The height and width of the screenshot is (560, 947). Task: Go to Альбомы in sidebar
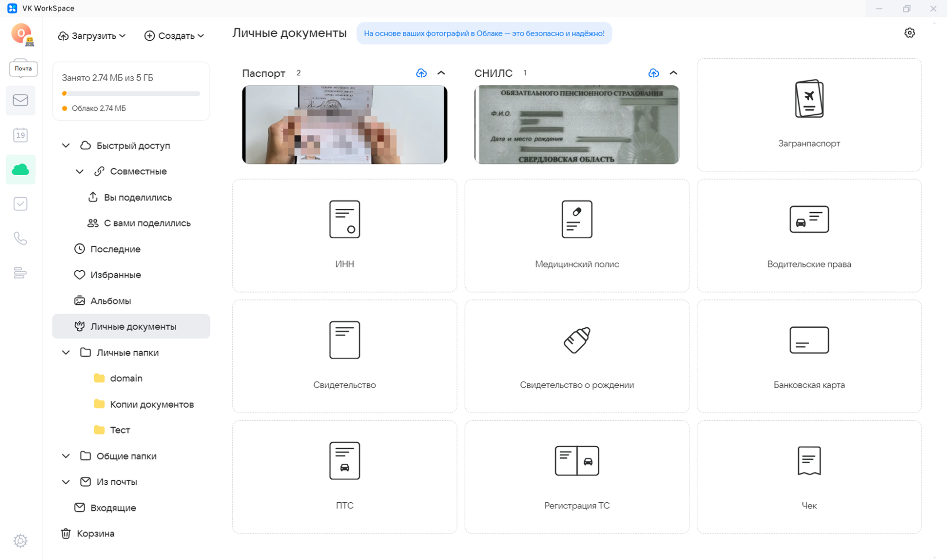point(110,301)
